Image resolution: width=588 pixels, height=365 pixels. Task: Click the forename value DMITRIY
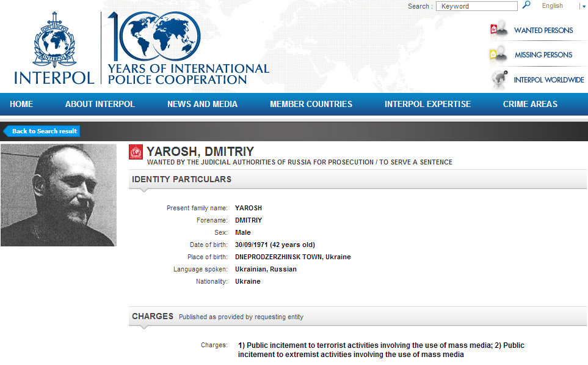point(249,220)
